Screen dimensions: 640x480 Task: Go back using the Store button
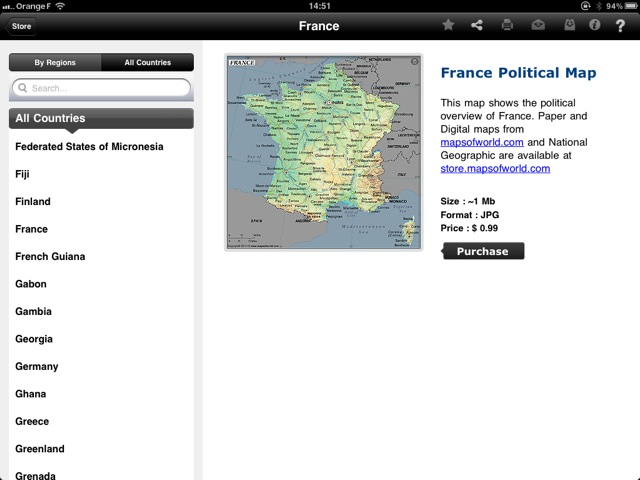(21, 26)
